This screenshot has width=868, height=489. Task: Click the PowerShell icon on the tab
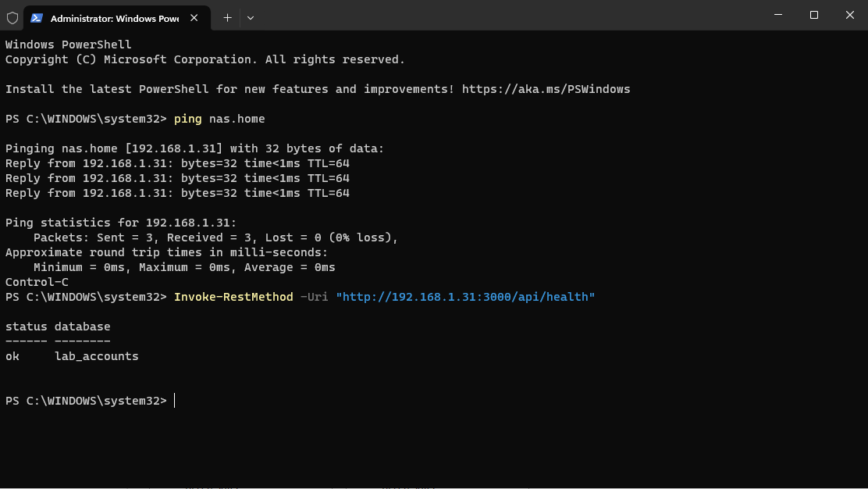tap(37, 18)
